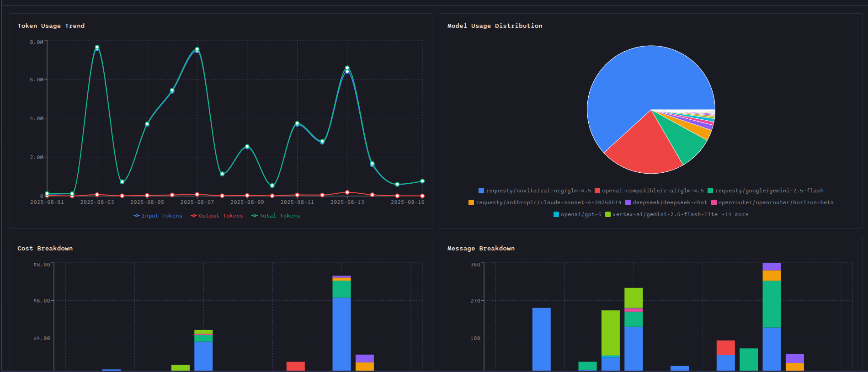Screen dimensions: 868x372
Task: Click the first solid blue Message Breakdown bar
Action: [542, 339]
